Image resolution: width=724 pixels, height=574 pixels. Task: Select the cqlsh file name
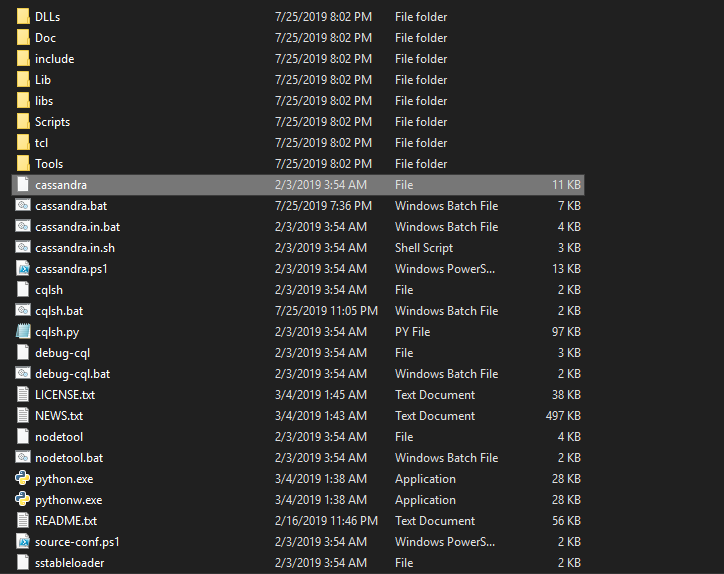[49, 290]
